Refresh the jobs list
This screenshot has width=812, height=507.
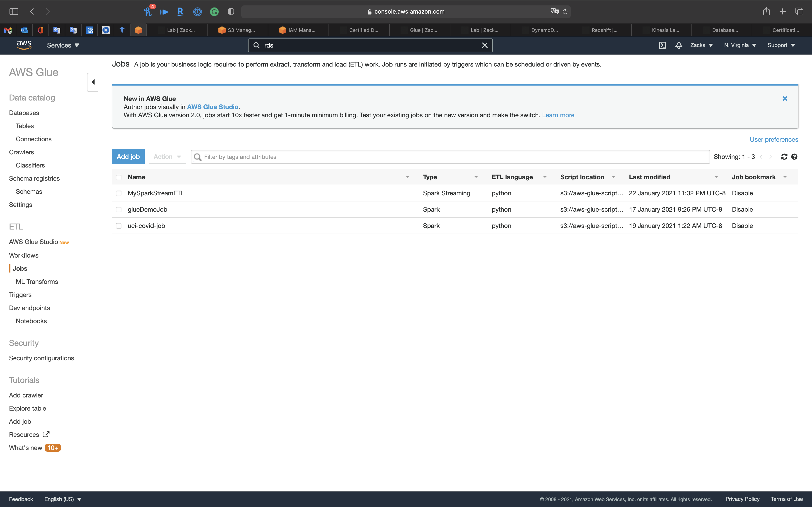click(x=784, y=157)
